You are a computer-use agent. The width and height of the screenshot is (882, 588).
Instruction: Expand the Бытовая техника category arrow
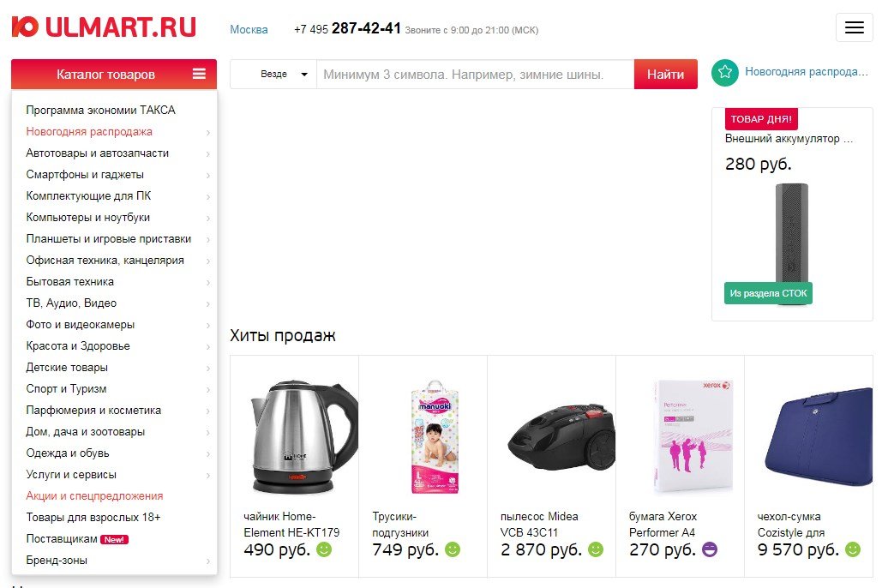[207, 282]
